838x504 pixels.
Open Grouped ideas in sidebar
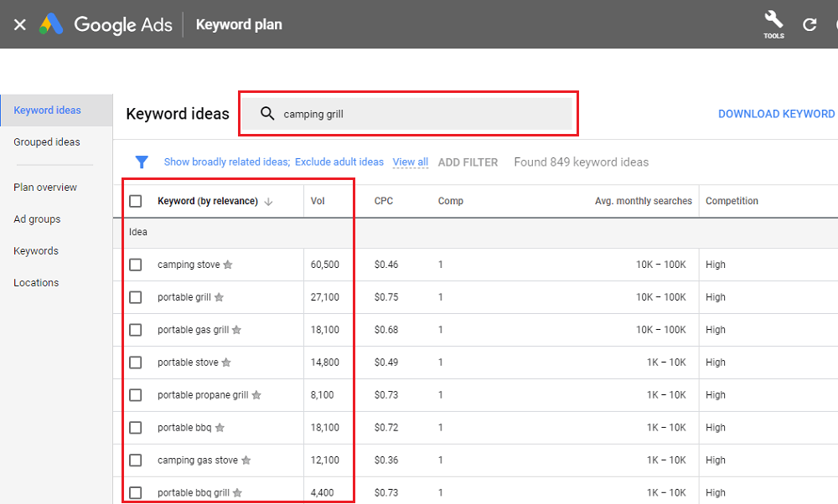pos(47,142)
